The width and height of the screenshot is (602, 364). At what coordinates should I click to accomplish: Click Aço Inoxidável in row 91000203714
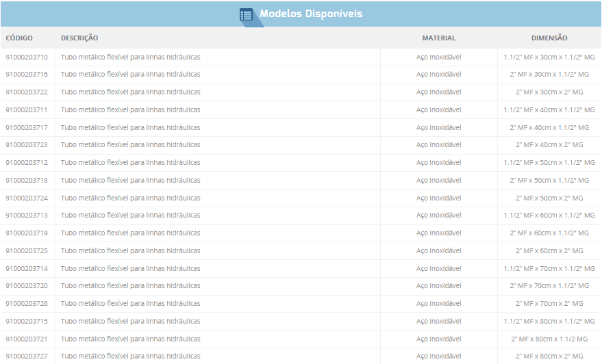coord(438,269)
